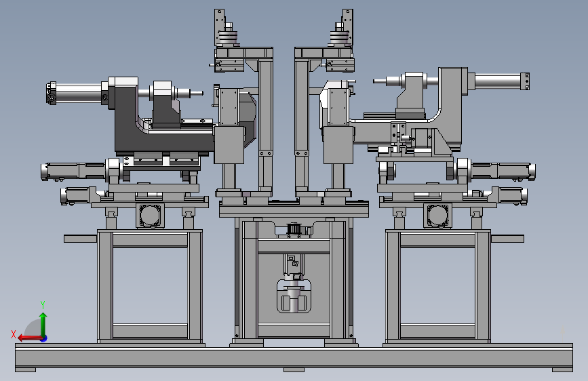Select the top-right stacked disc assembly
The width and height of the screenshot is (588, 381).
(340, 38)
